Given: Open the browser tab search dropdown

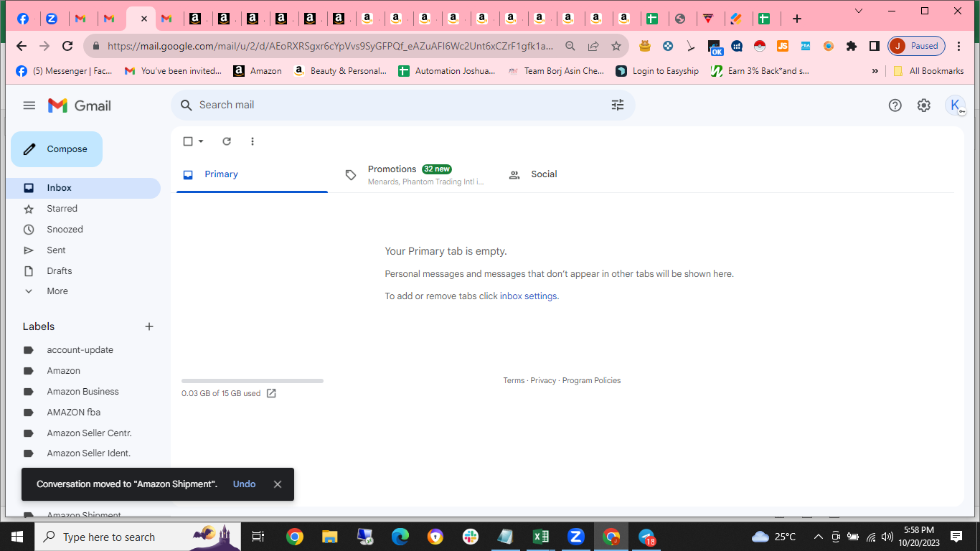Looking at the screenshot, I should pyautogui.click(x=859, y=11).
